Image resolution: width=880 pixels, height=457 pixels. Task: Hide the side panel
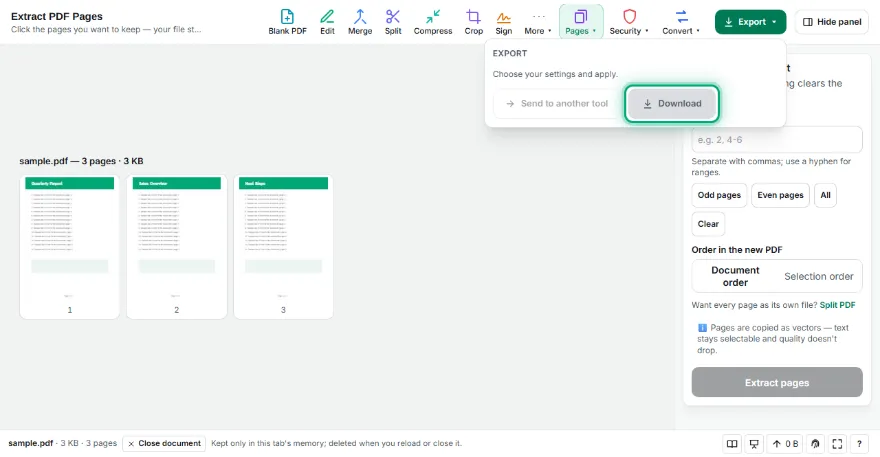pyautogui.click(x=832, y=22)
